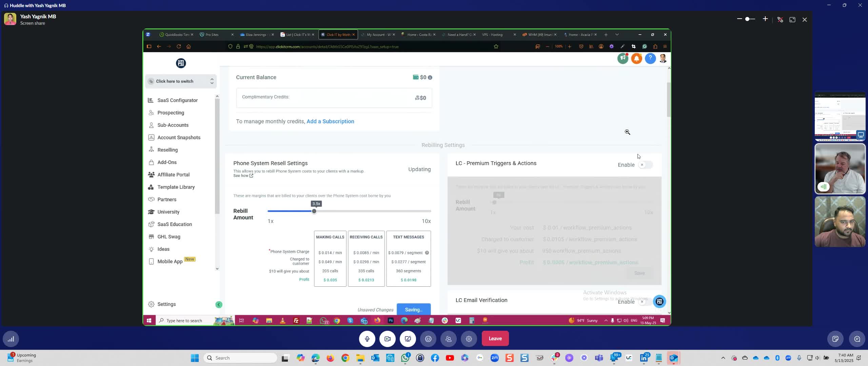This screenshot has height=366, width=868.
Task: Zoom in shared screen with plus
Action: point(765,19)
